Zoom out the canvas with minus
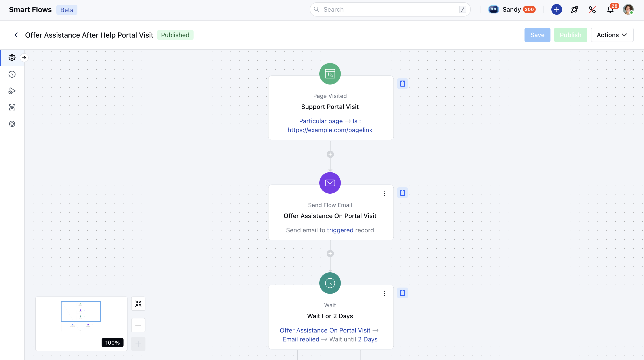This screenshot has width=644, height=360. coord(138,325)
